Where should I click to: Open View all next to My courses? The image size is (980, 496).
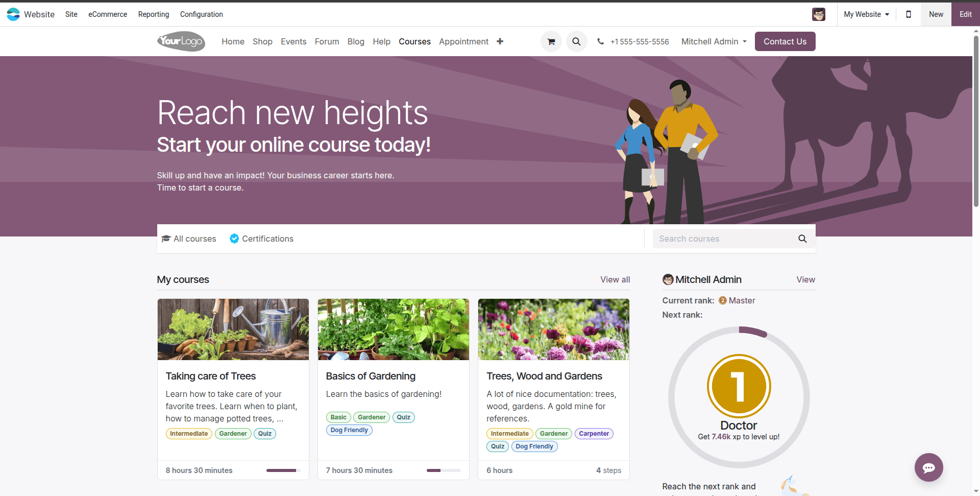click(x=615, y=279)
